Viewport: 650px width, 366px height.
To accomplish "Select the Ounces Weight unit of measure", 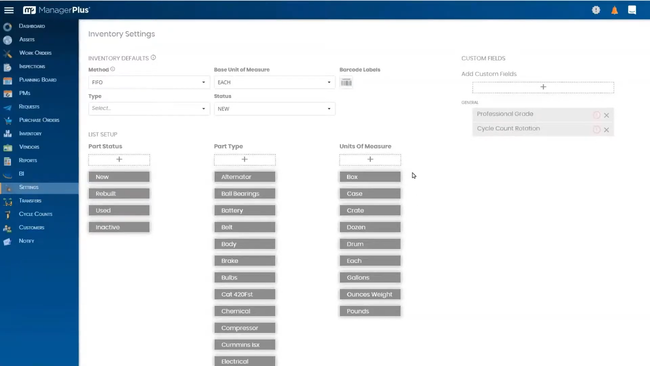I will click(370, 294).
